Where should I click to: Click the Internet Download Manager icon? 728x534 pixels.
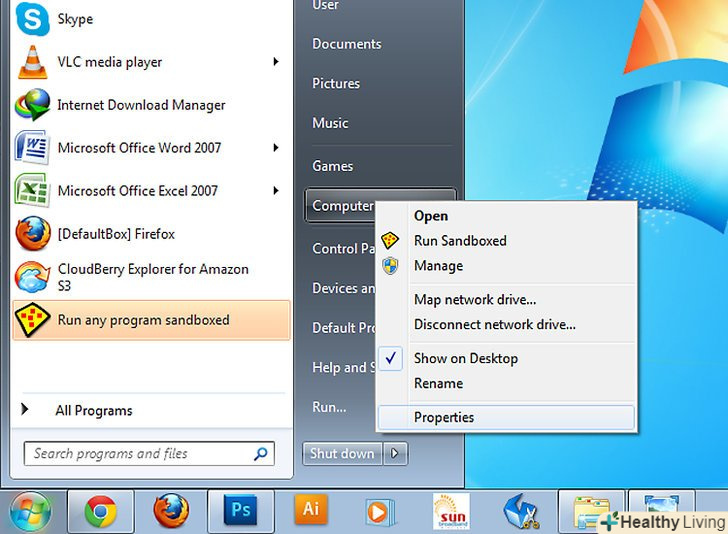pos(32,105)
